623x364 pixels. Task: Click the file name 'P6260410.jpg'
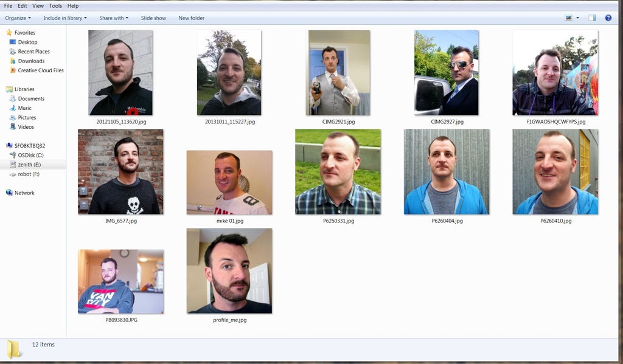pyautogui.click(x=556, y=221)
